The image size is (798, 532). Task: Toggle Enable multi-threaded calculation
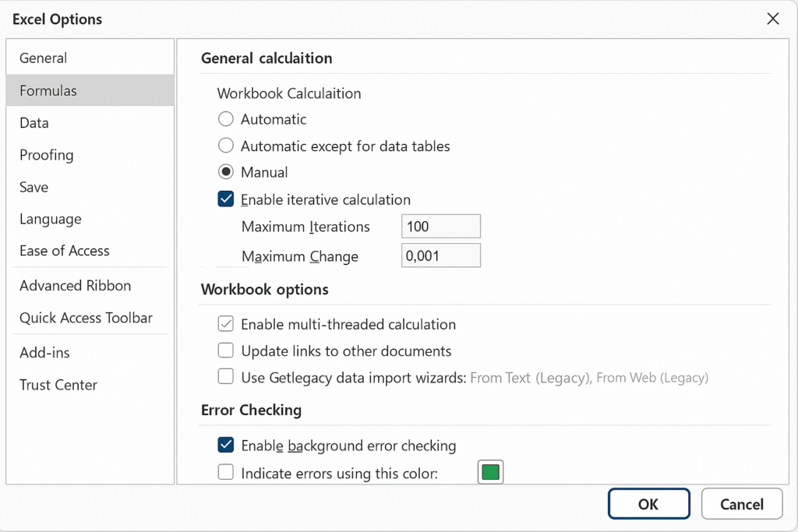click(226, 324)
